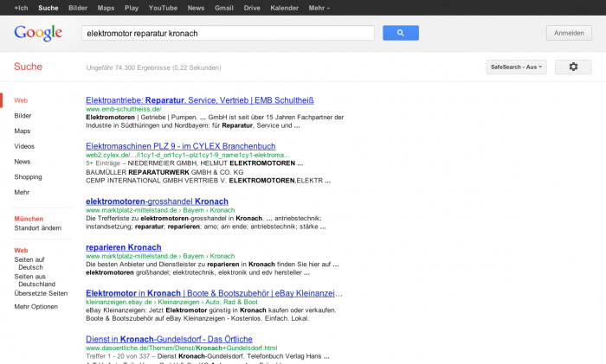The image size is (606, 364).
Task: Click the www.emb-schultheiss.de URL
Action: tap(124, 109)
